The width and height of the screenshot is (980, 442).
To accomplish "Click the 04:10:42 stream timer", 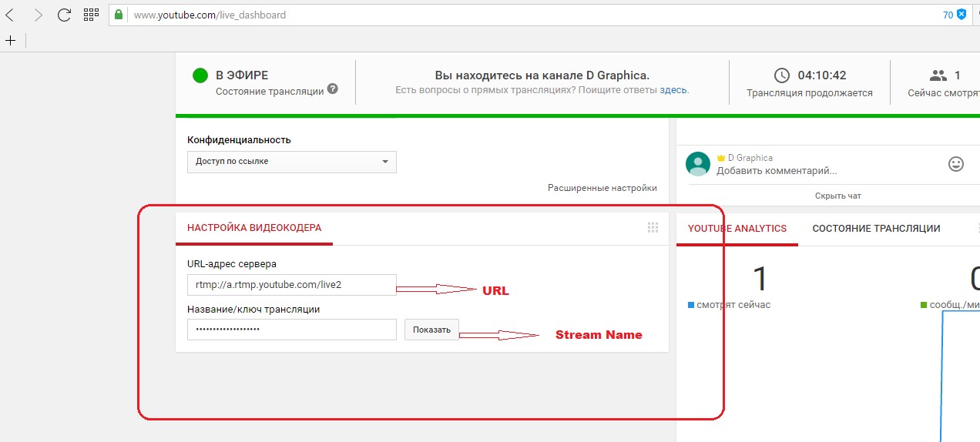I will [x=822, y=75].
